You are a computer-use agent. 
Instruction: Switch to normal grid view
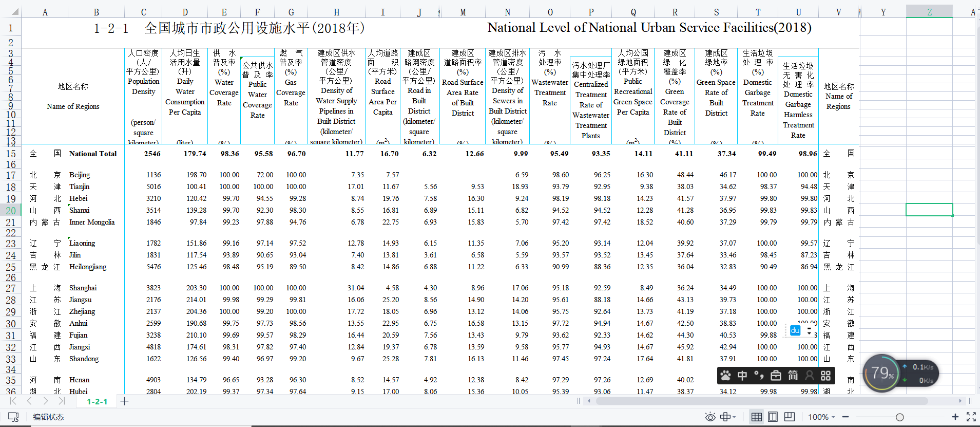tap(756, 417)
